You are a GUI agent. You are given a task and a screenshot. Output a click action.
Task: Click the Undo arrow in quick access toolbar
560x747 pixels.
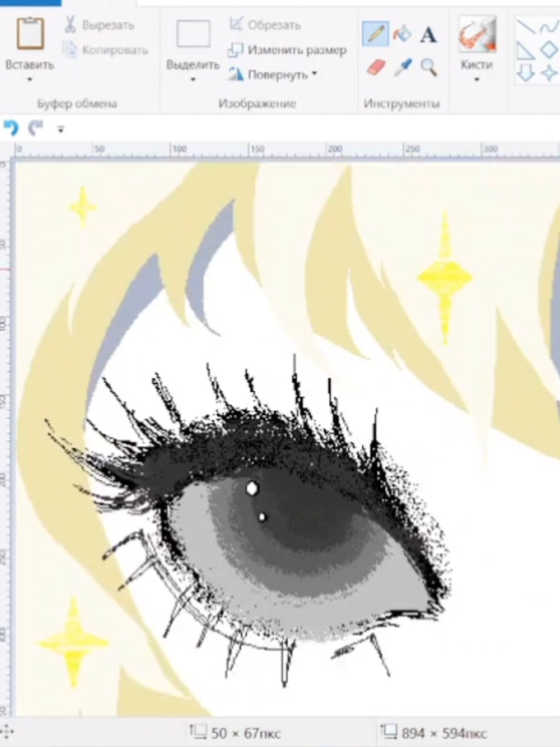click(11, 127)
